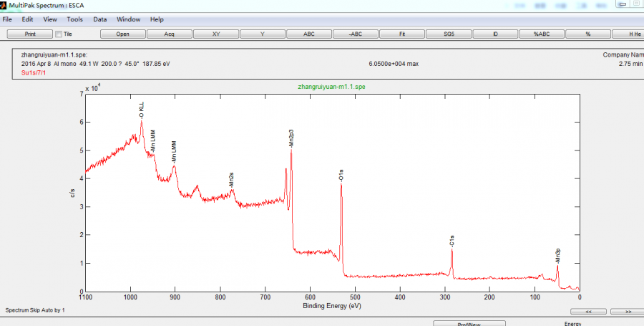Click the ABC button

tap(309, 34)
